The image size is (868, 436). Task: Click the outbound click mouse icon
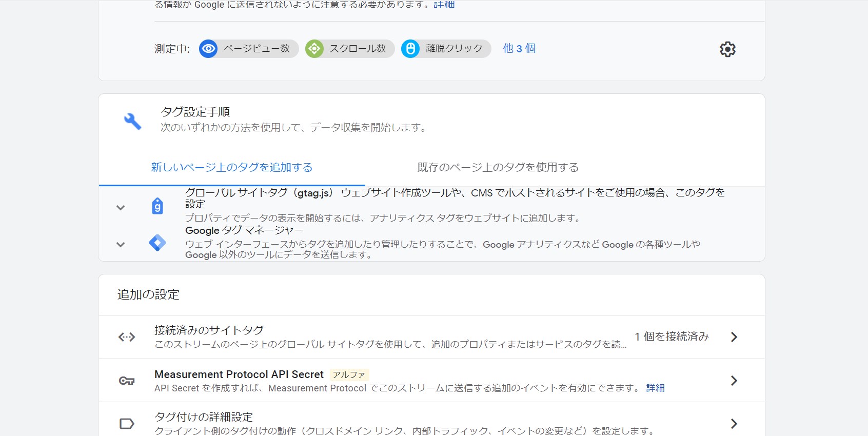pos(410,49)
